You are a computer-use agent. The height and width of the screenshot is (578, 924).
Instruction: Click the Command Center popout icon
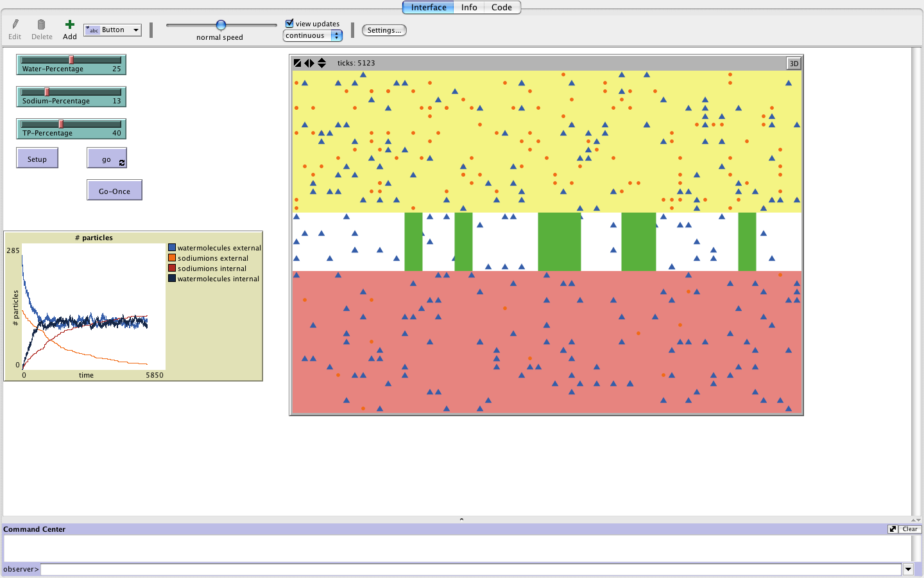coord(893,529)
